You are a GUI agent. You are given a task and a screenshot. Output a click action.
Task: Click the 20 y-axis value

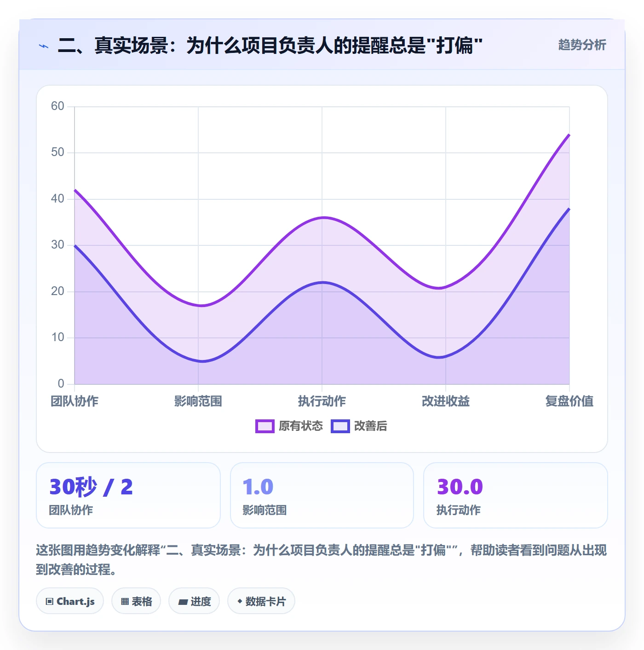(x=57, y=291)
